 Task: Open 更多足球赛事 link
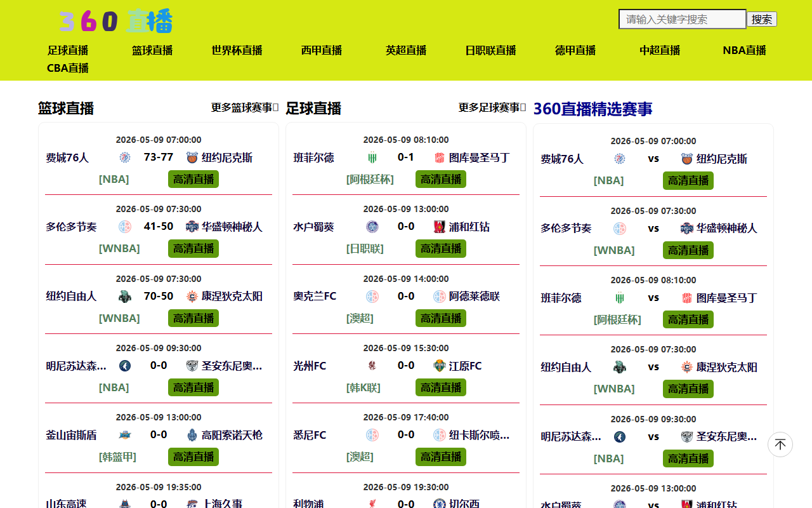pos(492,107)
